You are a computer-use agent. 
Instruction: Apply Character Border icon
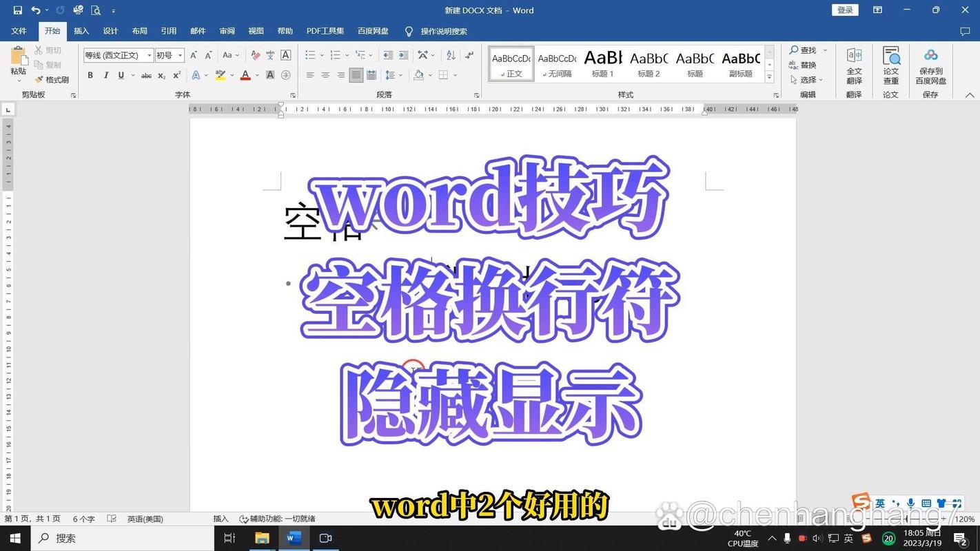[286, 55]
